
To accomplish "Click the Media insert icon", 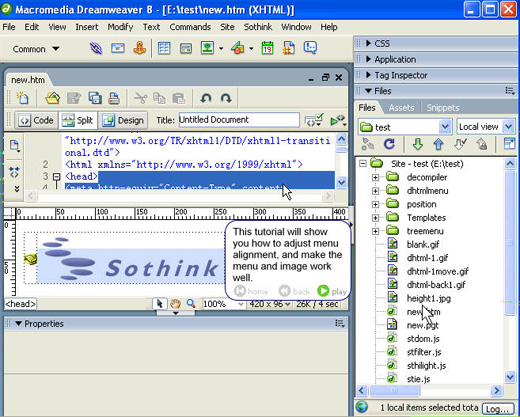I will tap(238, 49).
